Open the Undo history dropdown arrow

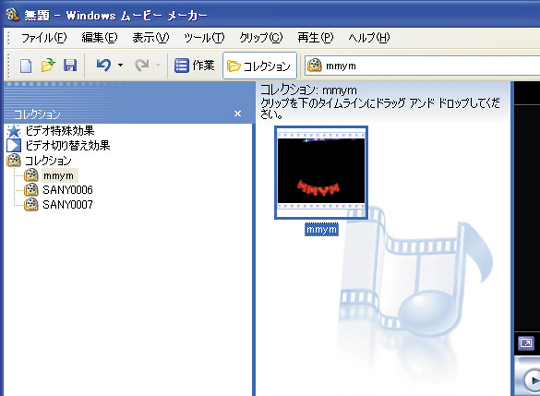pyautogui.click(x=120, y=65)
